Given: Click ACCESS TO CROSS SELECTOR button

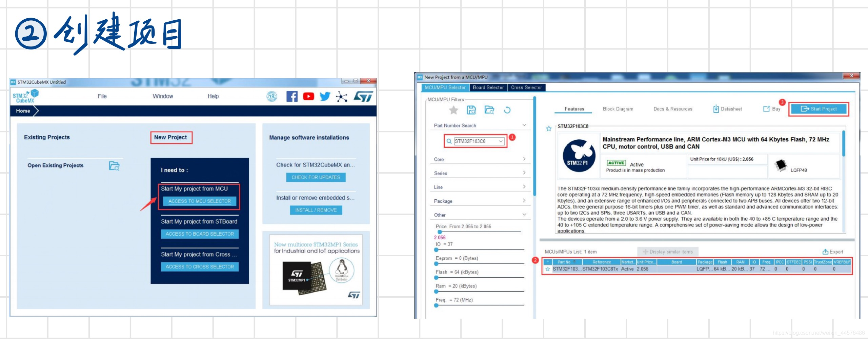Looking at the screenshot, I should [x=200, y=267].
